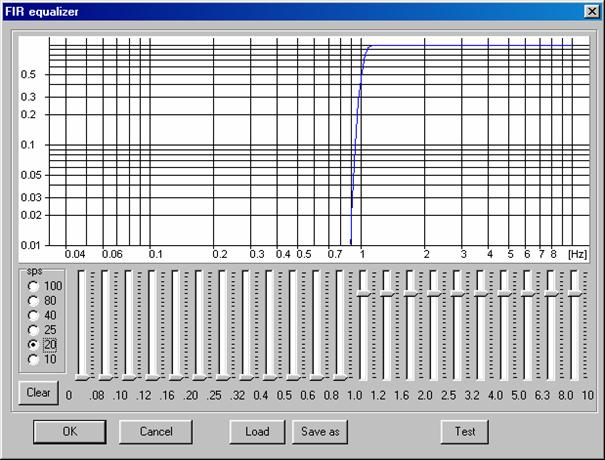Click the FIR equalizer title bar text
The image size is (605, 460).
point(42,12)
